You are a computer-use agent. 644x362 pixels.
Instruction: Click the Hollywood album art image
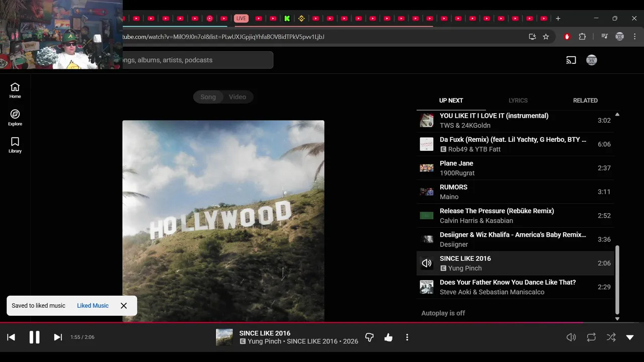click(223, 221)
